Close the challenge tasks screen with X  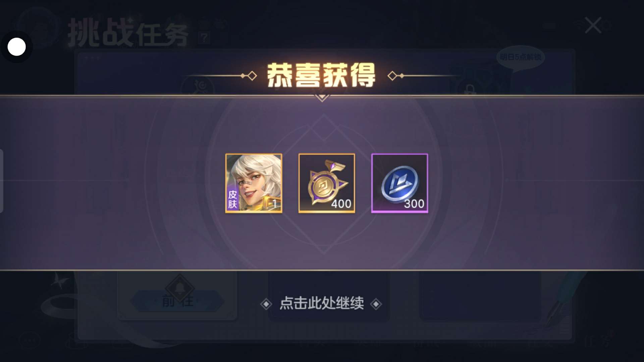(x=593, y=25)
